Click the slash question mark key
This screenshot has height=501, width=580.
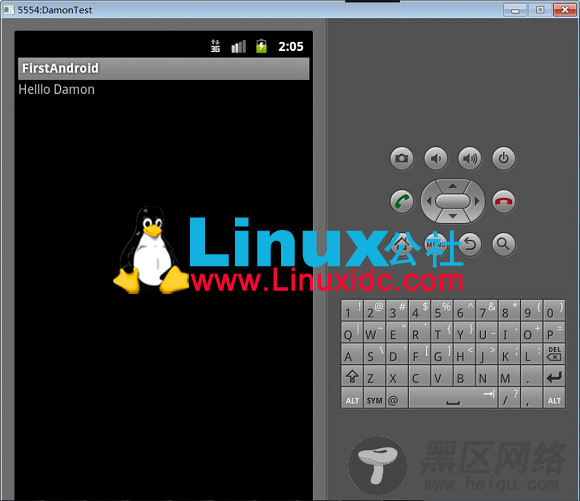pos(509,398)
